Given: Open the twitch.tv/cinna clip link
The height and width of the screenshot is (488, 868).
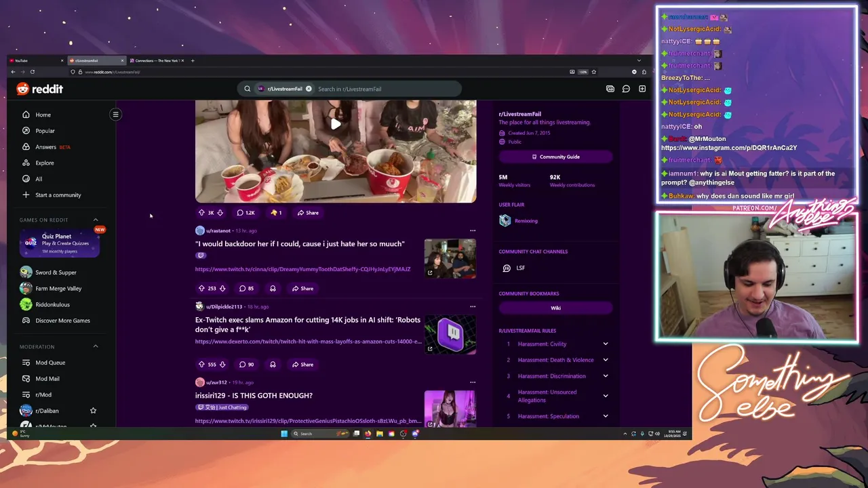Looking at the screenshot, I should [302, 269].
